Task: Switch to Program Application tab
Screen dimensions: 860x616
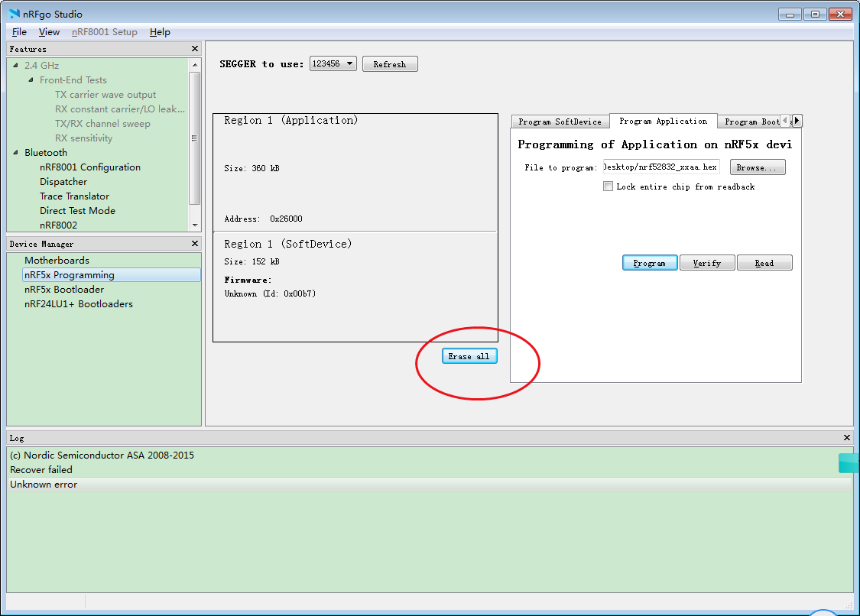Action: (663, 121)
